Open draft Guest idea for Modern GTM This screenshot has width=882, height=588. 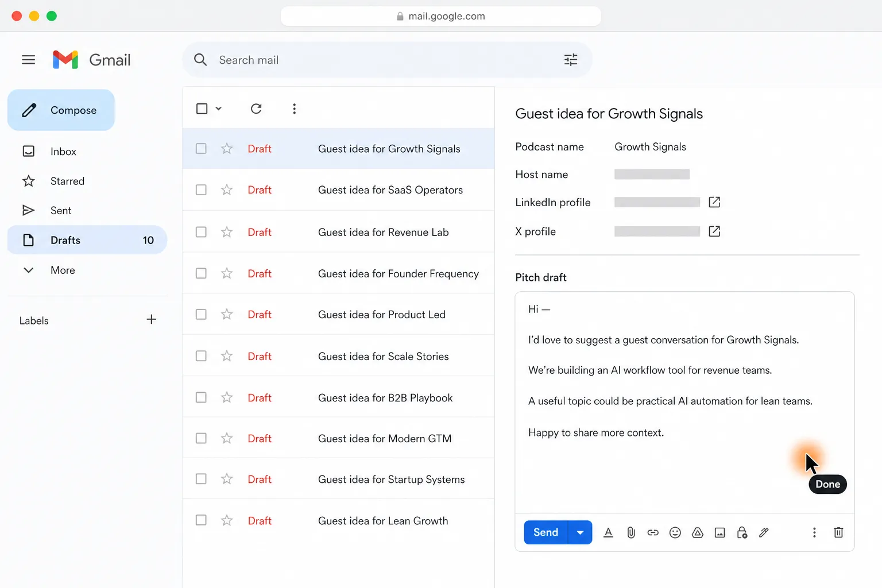pos(338,438)
